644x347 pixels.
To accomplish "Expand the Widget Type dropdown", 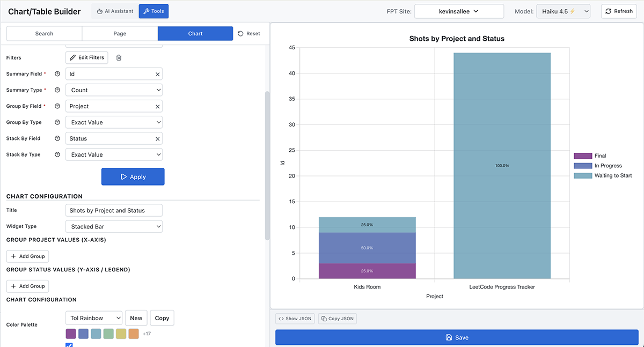I will pos(114,226).
